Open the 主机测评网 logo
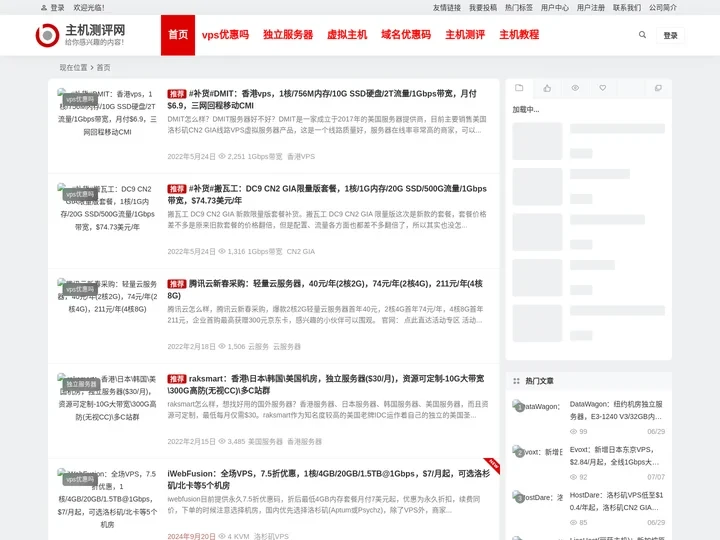The image size is (720, 540). (80, 35)
